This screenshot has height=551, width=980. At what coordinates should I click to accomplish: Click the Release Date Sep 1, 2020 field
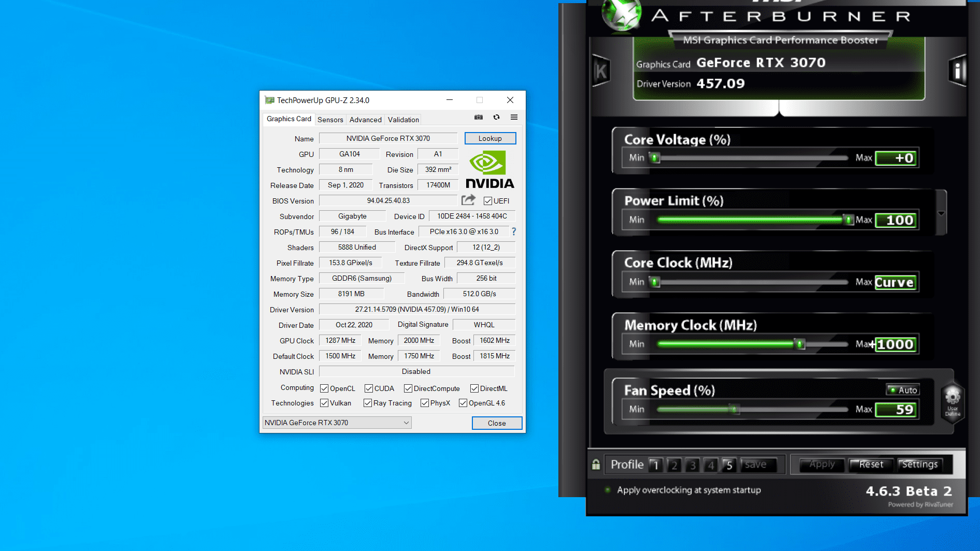(345, 185)
